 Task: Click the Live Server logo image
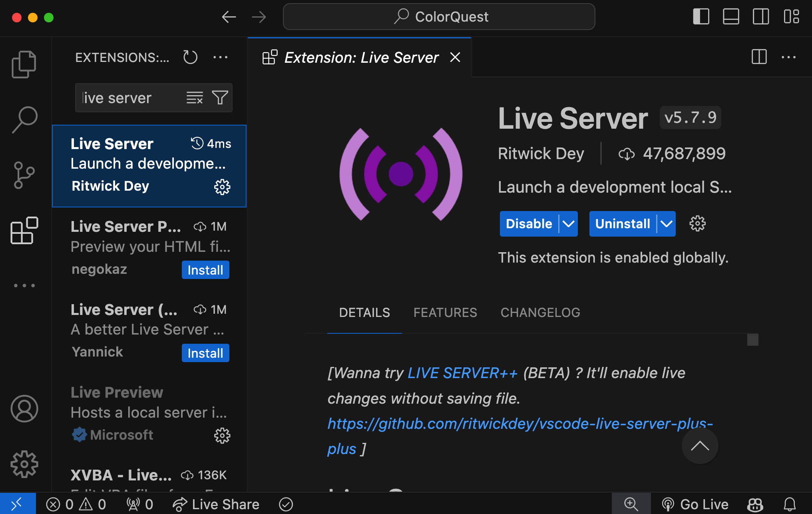[x=401, y=174]
